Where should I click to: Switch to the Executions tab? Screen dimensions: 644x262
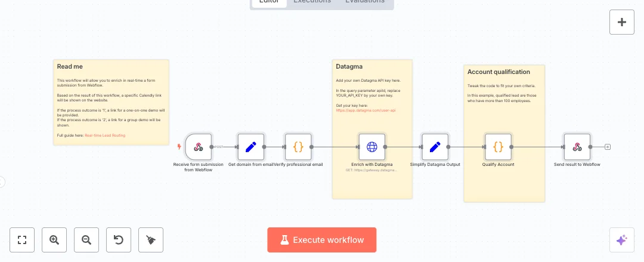tap(312, 2)
